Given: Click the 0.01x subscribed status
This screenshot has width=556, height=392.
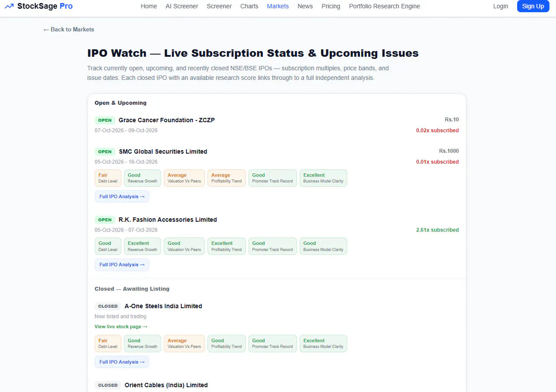Looking at the screenshot, I should (437, 162).
